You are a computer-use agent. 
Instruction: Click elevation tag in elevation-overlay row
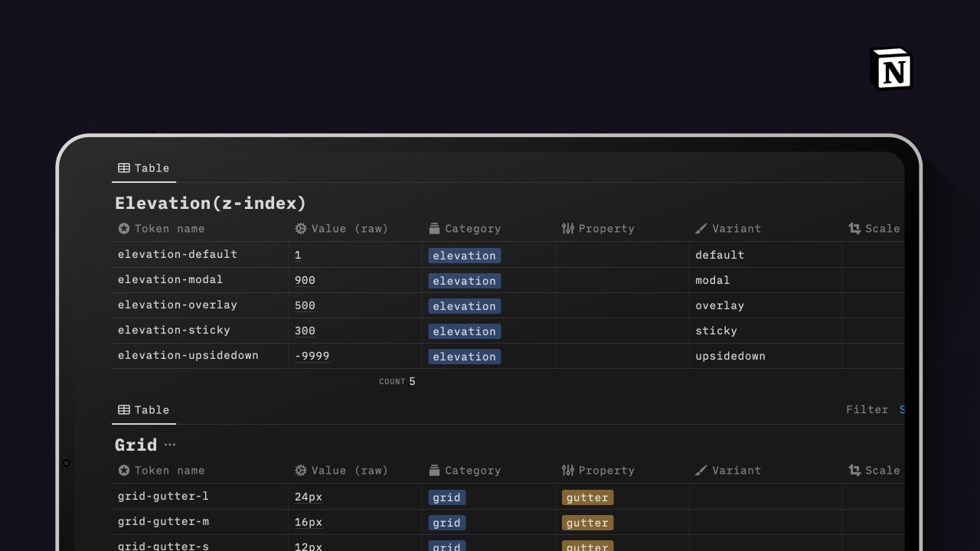tap(465, 306)
